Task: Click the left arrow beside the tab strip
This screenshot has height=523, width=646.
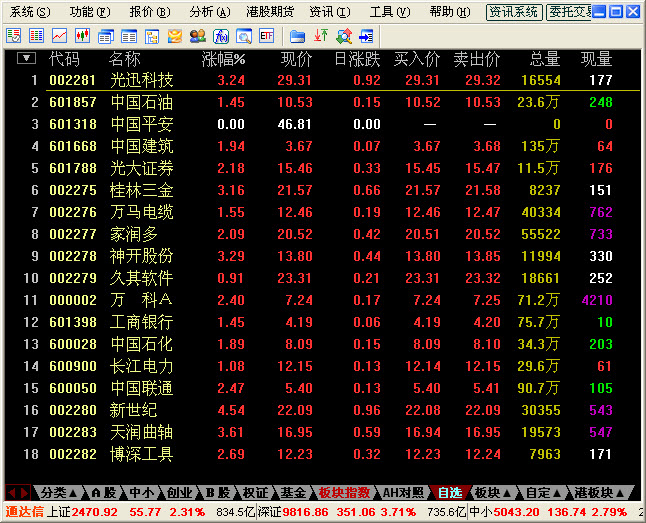Action: 12,493
